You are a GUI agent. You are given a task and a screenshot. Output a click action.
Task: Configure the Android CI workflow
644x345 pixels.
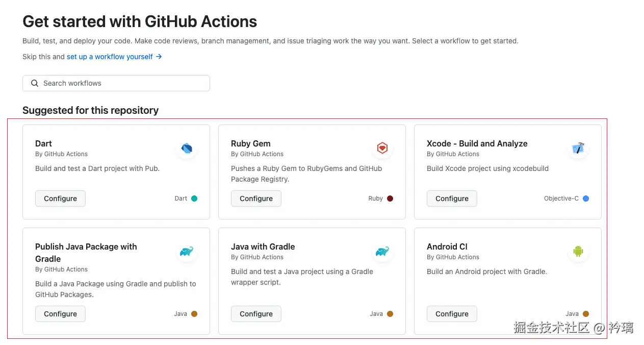[452, 314]
